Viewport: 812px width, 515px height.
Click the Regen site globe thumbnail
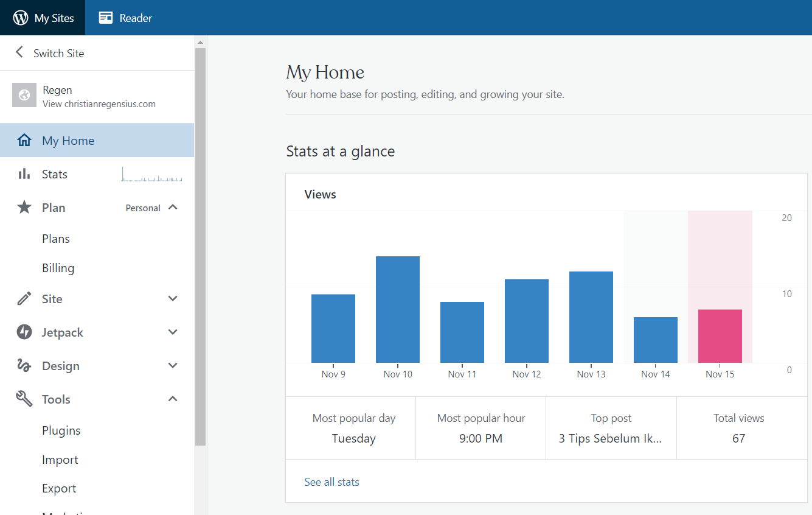tap(24, 95)
